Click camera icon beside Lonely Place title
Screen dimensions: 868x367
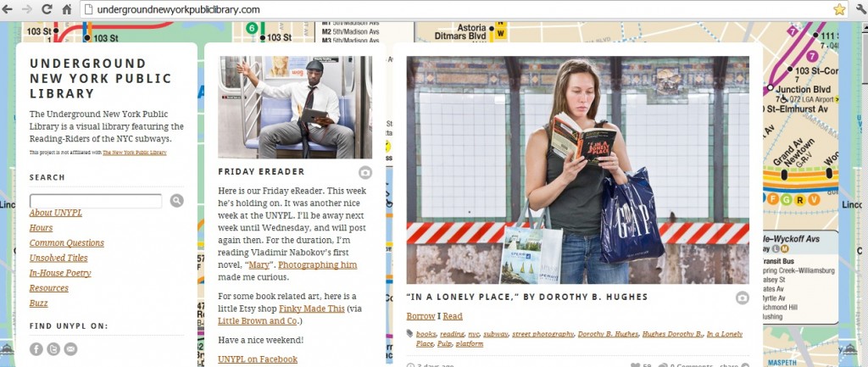pyautogui.click(x=743, y=297)
